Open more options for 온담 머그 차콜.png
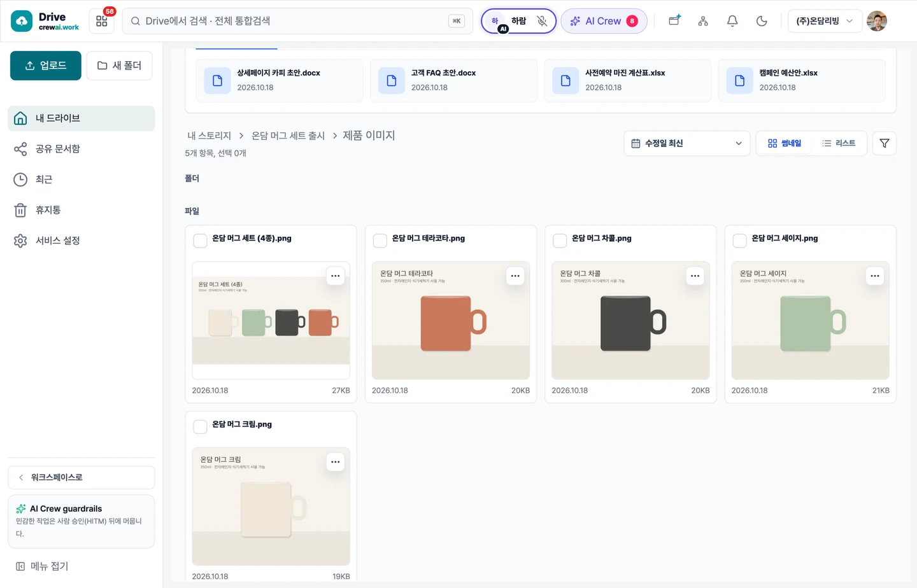917x588 pixels. coord(695,276)
